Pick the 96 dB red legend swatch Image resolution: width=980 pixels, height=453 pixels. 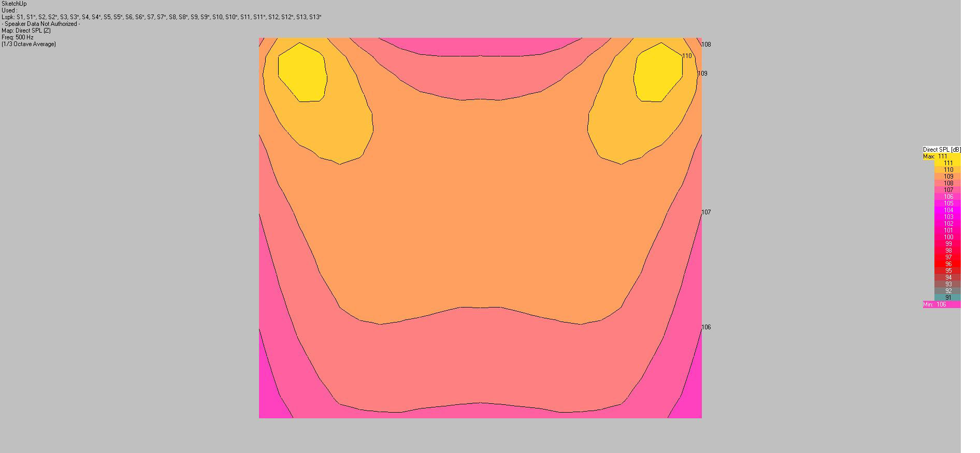pyautogui.click(x=947, y=264)
